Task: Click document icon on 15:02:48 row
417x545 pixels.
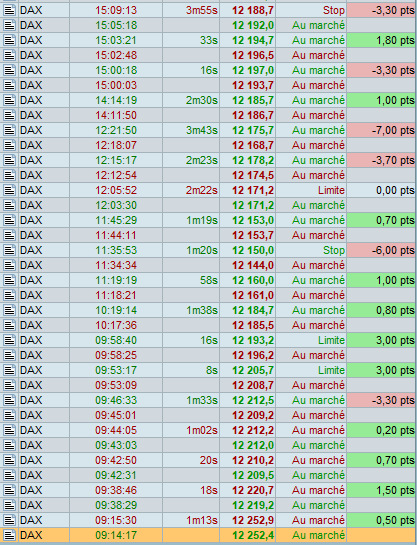Action: (x=9, y=55)
